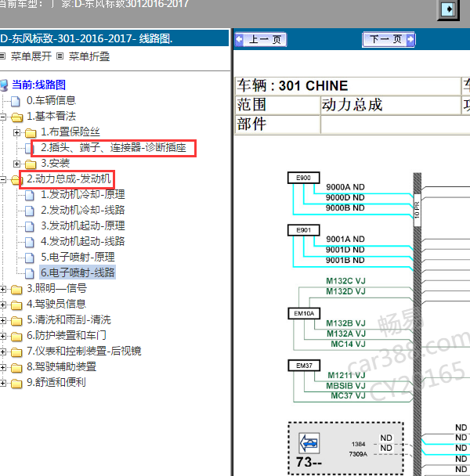Image resolution: width=470 pixels, height=476 pixels.
Task: Expand the 3.照明—信号 folder
Action: point(2,290)
